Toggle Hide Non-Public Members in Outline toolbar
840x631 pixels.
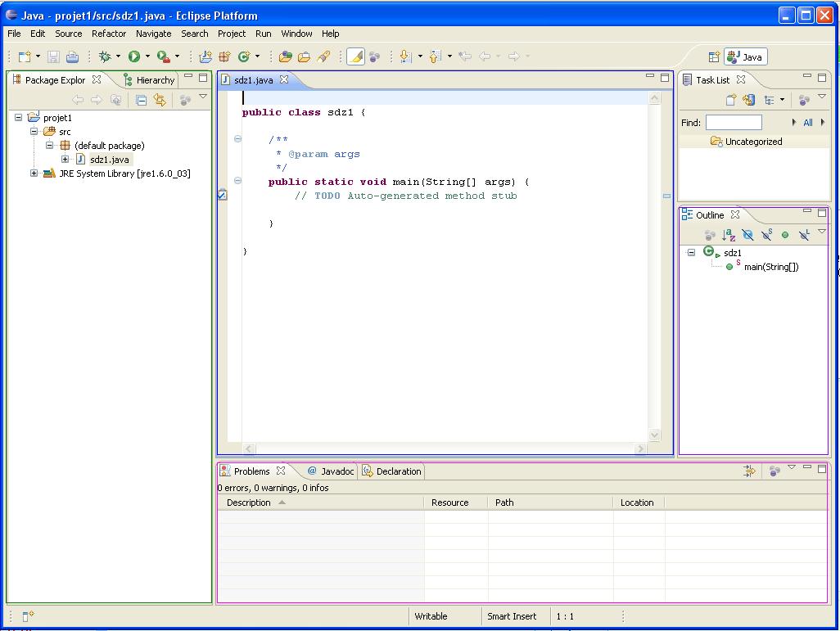coord(785,235)
